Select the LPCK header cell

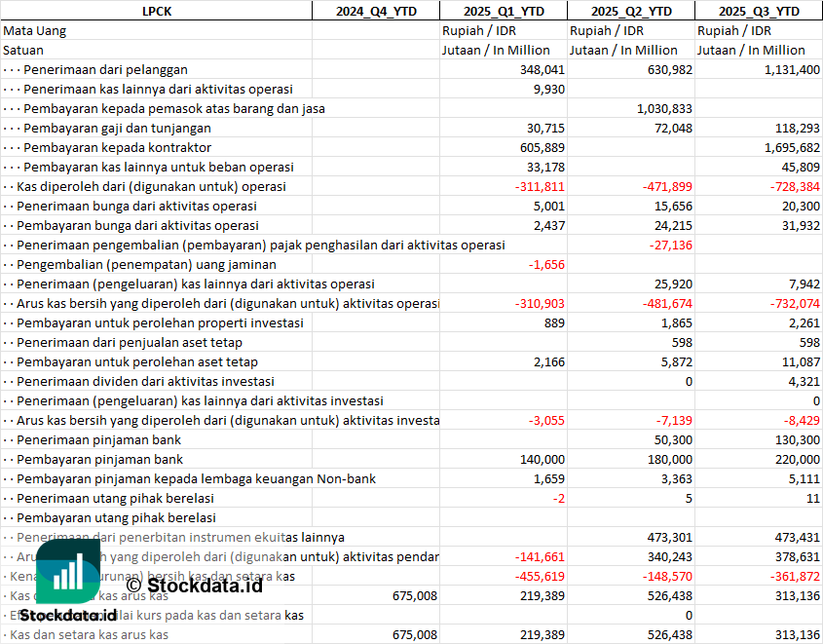click(157, 11)
